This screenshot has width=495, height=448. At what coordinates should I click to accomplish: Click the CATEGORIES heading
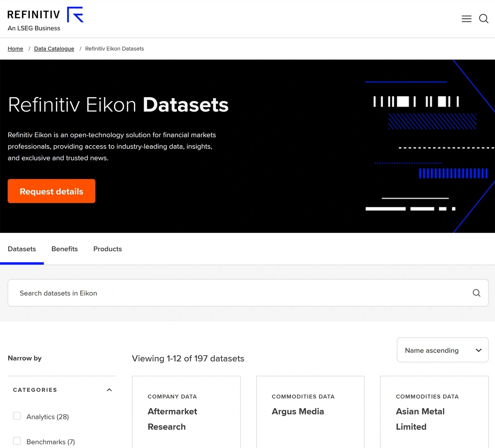[35, 390]
